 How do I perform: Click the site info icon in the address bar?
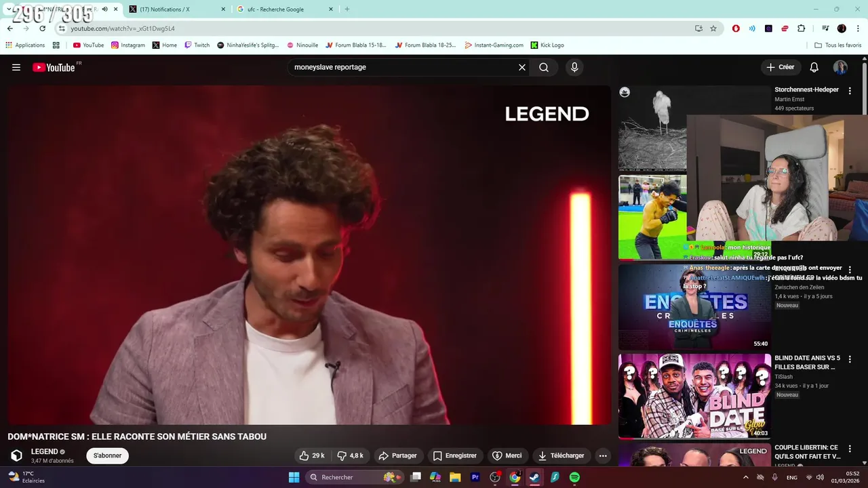tap(62, 28)
